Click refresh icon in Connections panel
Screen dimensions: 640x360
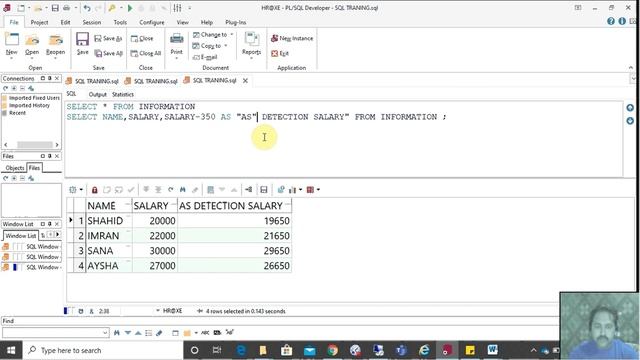(x=5, y=88)
